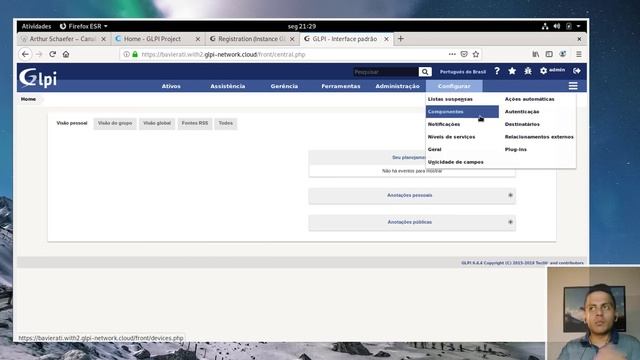Click the network icon in top bar

545,26
